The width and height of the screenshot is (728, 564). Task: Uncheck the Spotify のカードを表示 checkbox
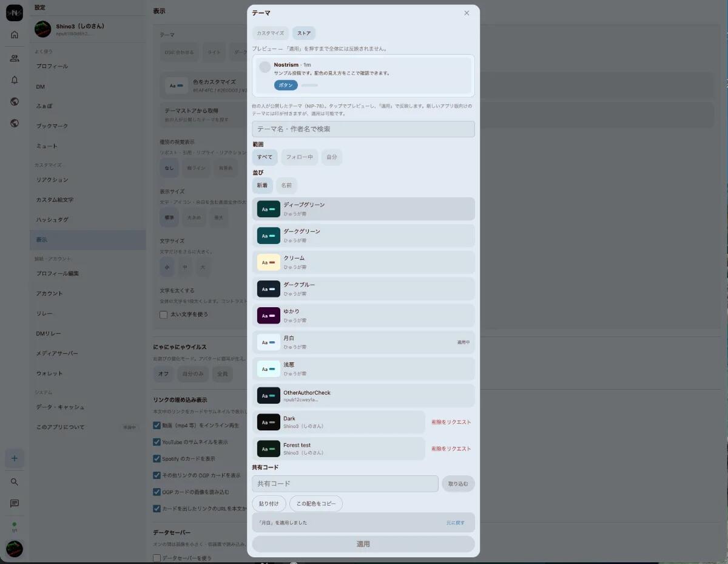tap(157, 458)
